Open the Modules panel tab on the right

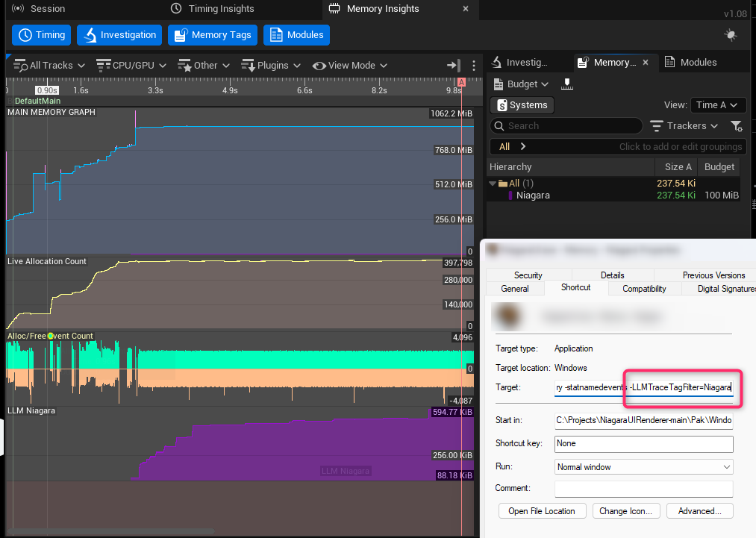[691, 62]
